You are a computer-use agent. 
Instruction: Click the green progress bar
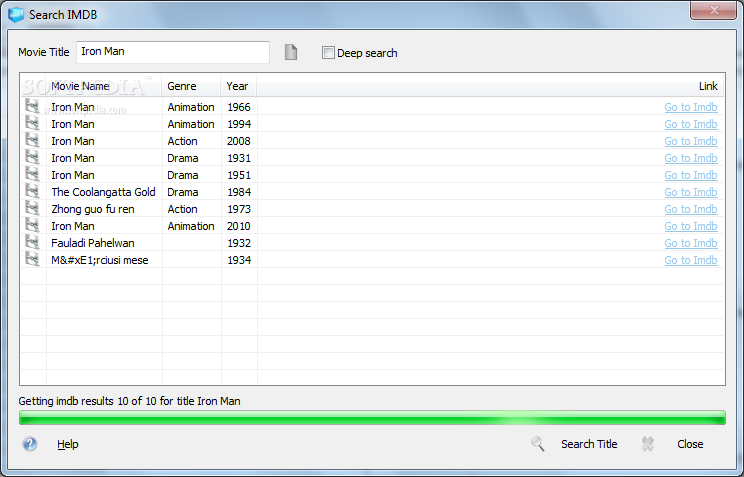point(372,418)
